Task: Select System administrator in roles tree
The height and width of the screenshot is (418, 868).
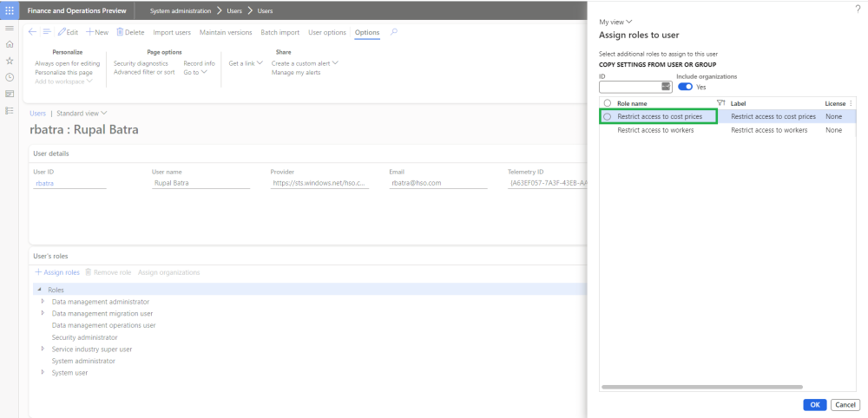Action: (x=83, y=361)
